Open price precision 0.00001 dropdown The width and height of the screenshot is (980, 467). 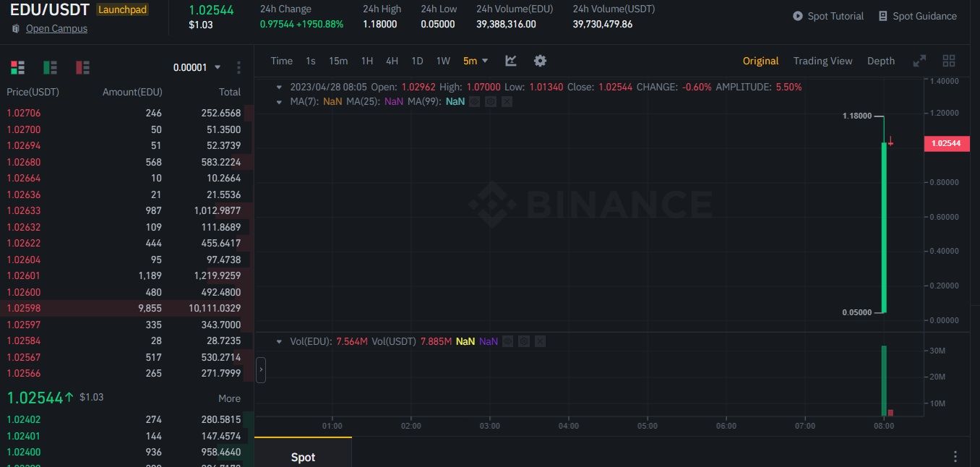pos(197,67)
